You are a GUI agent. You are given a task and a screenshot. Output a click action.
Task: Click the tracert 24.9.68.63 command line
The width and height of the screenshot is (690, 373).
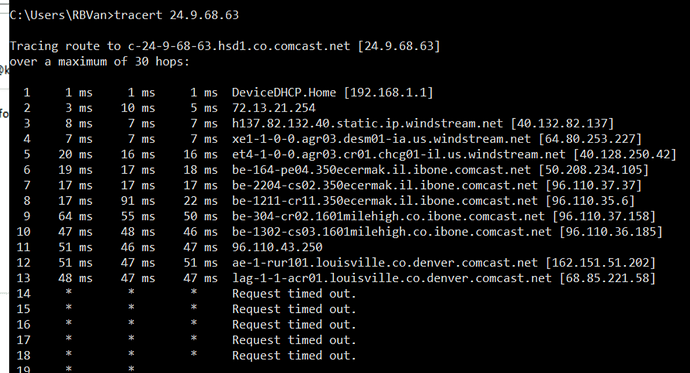point(124,15)
